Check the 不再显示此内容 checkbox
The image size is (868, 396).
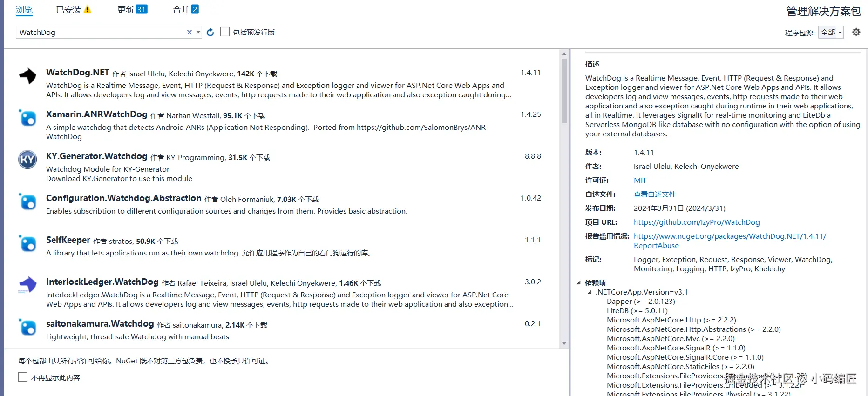[23, 377]
